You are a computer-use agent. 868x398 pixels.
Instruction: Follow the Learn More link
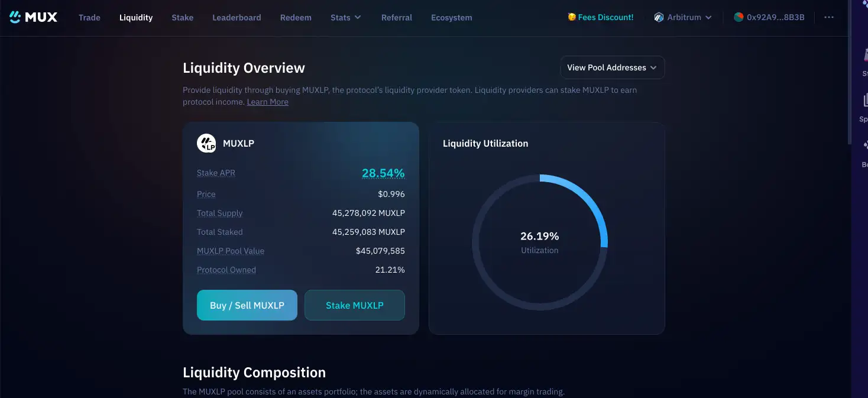(267, 102)
